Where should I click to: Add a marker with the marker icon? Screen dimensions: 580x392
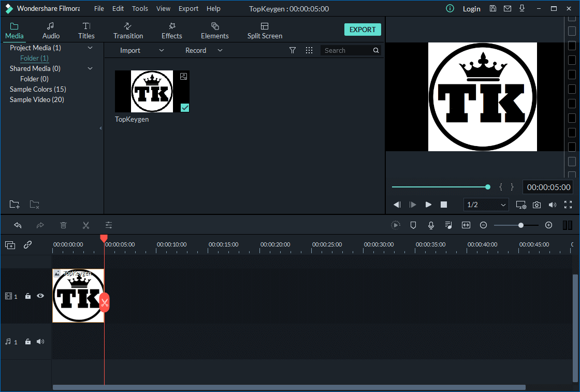413,225
